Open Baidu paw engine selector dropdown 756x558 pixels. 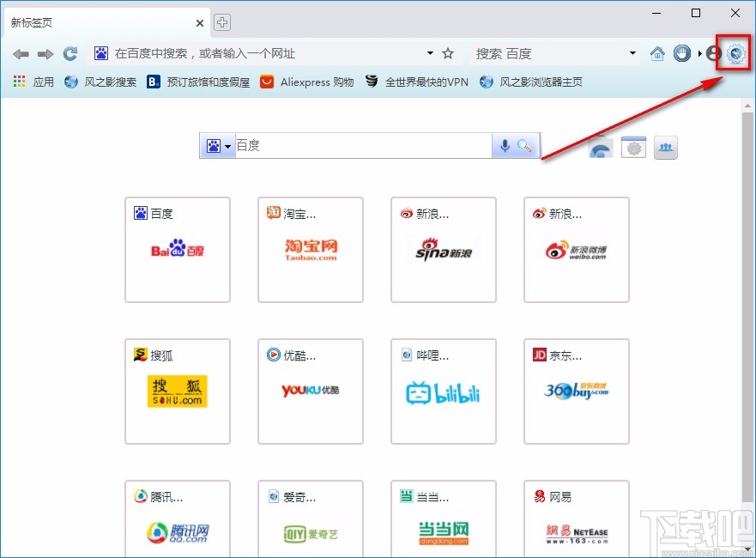218,146
